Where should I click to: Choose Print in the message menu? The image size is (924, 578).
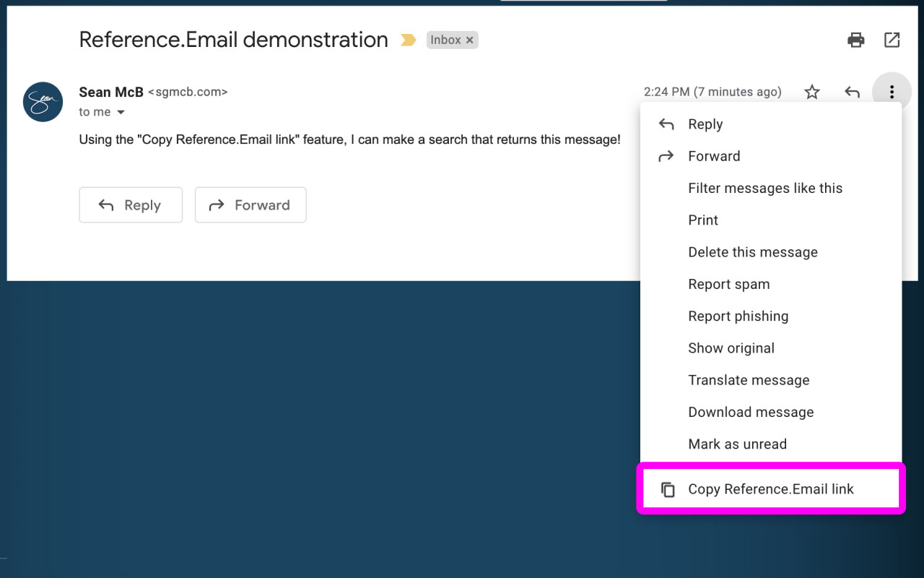click(x=703, y=220)
